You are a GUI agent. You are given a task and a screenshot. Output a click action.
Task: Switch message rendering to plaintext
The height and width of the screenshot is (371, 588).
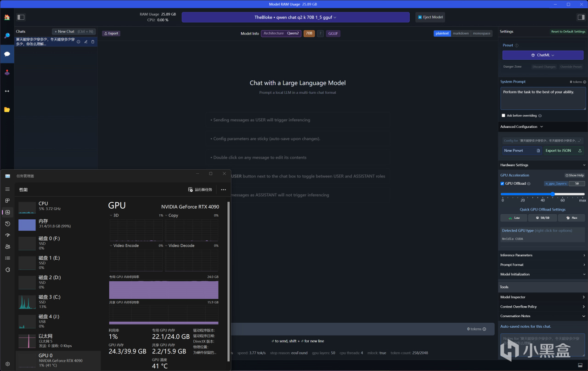click(x=442, y=34)
